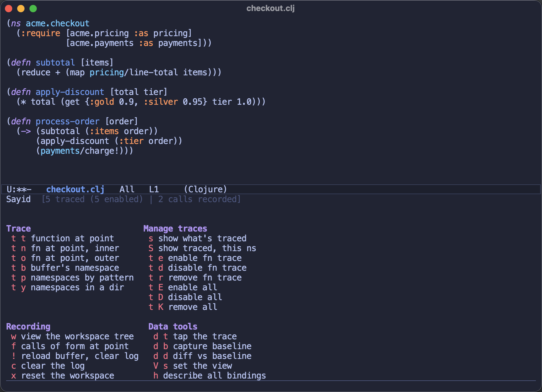Choose 'c clear the log' entry
542x392 pixels.
tap(48, 366)
